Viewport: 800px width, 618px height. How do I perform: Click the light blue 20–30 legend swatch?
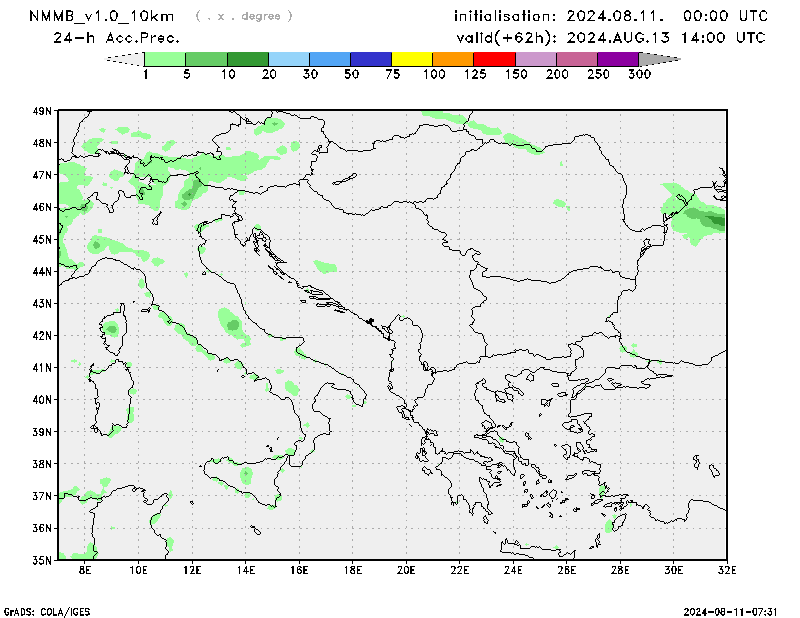(x=289, y=59)
